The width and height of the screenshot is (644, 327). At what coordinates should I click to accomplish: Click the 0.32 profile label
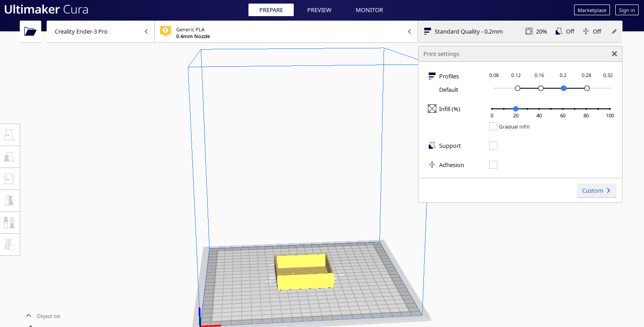pos(608,75)
